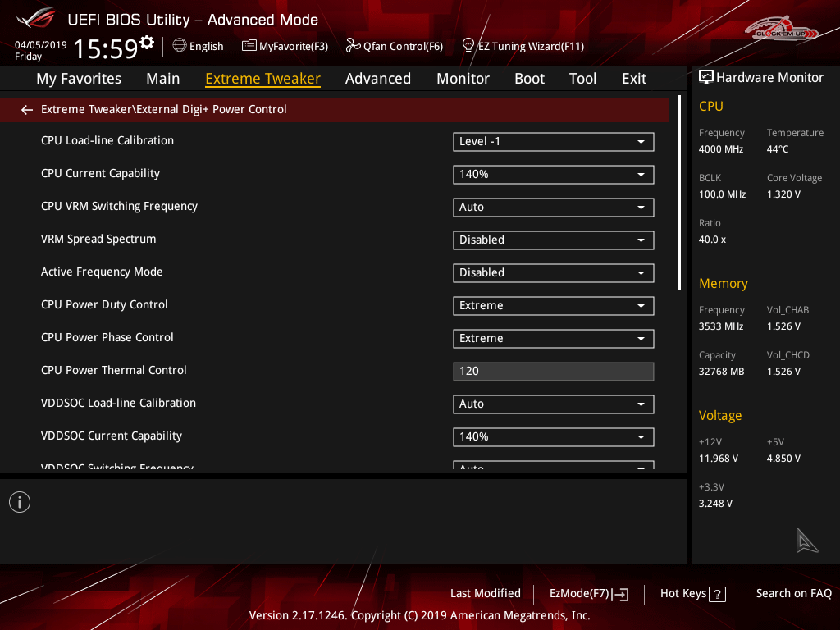This screenshot has height=630, width=840.
Task: Toggle VRM Spread Spectrum setting
Action: click(553, 240)
